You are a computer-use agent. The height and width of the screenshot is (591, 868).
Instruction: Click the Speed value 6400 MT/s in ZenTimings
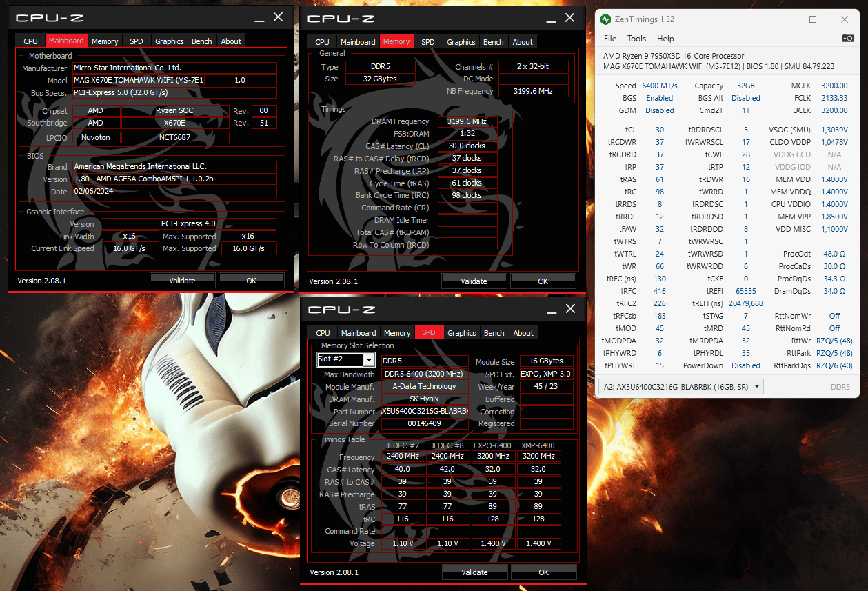point(660,86)
